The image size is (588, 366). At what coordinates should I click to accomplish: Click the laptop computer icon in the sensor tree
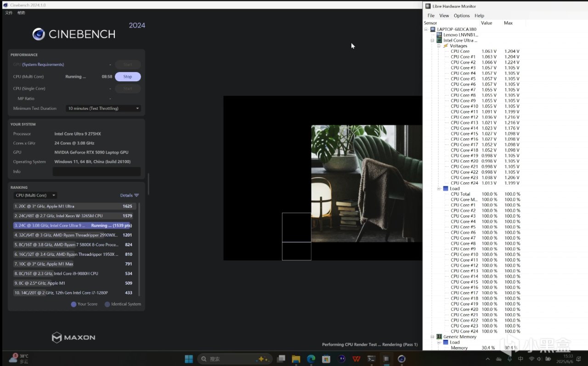pos(433,29)
